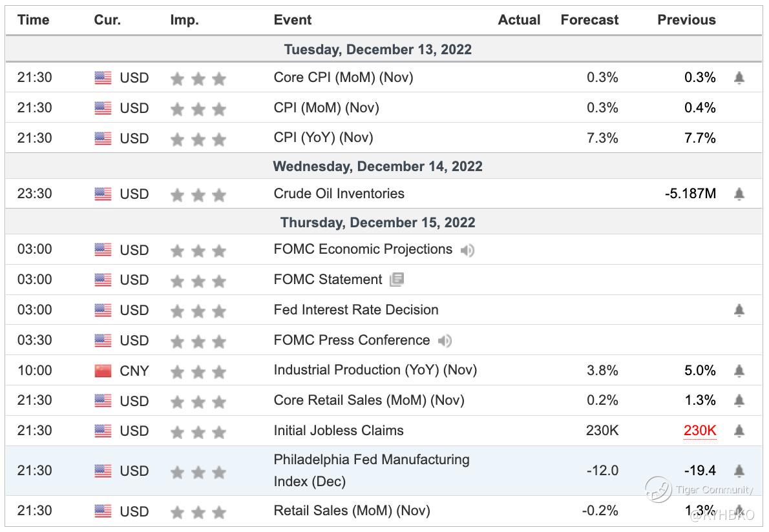This screenshot has width=769, height=532.
Task: Open Retail Sales (MoM) (Nov) event
Action: tap(352, 511)
